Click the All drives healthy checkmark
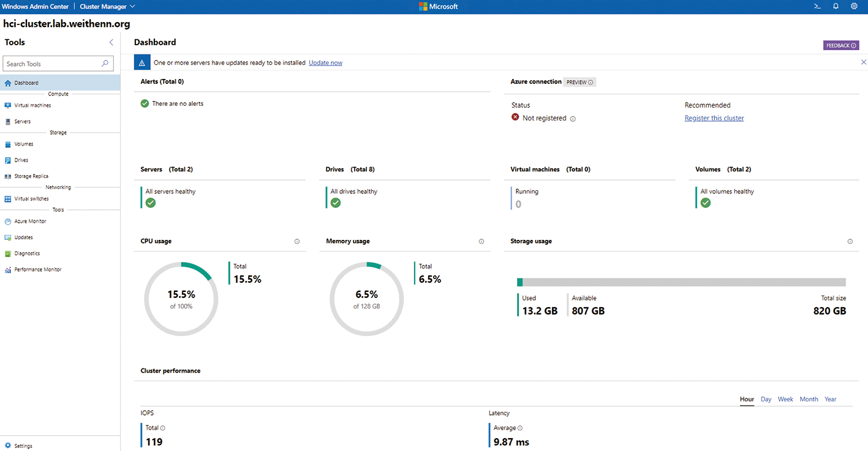Screen dimensions: 868x451 (336, 203)
